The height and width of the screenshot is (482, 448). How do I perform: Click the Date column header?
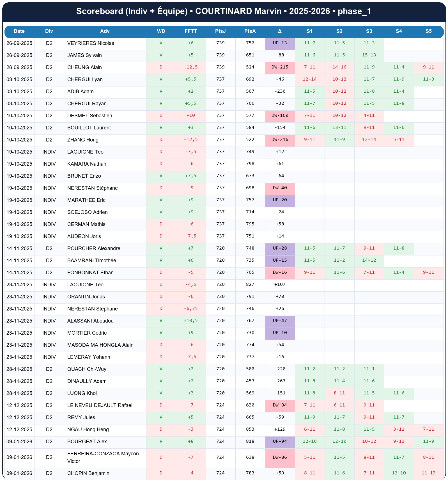[x=19, y=31]
